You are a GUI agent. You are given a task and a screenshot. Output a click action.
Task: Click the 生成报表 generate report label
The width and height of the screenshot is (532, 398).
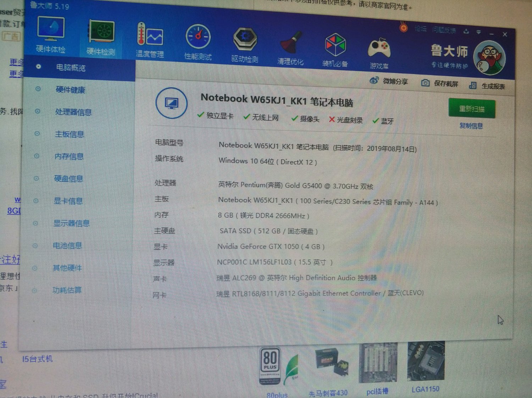tap(493, 86)
